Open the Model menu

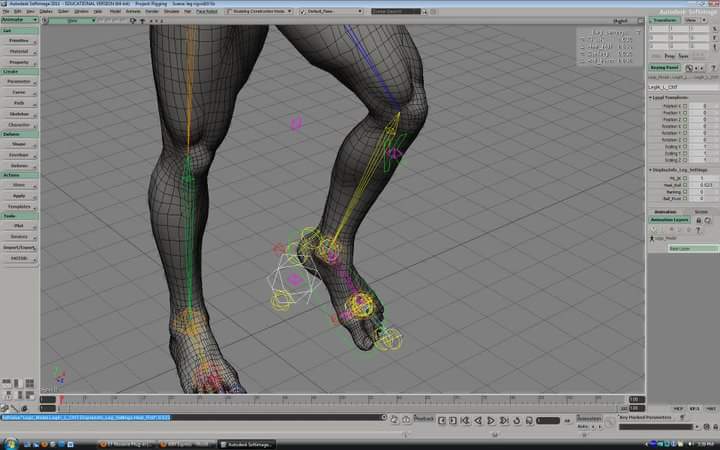pos(115,11)
